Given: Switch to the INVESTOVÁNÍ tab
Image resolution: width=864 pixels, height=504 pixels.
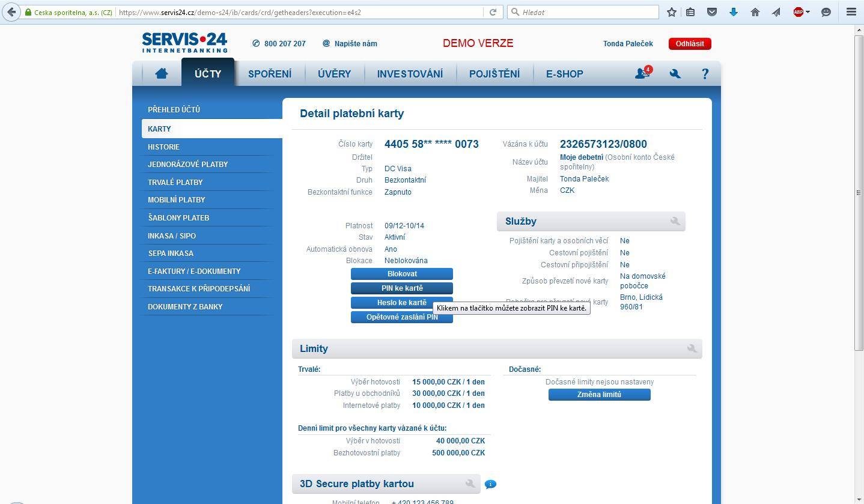Looking at the screenshot, I should click(410, 74).
